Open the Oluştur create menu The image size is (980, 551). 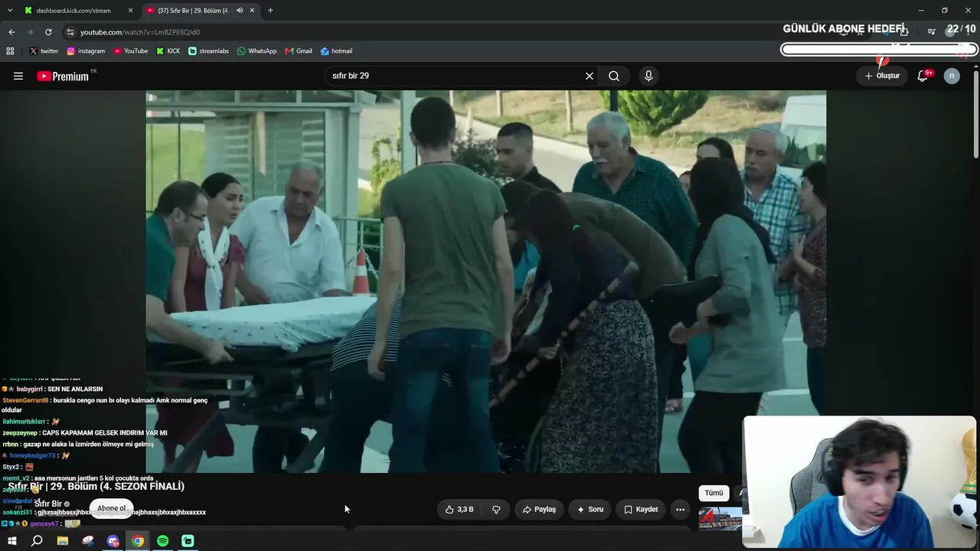coord(882,76)
